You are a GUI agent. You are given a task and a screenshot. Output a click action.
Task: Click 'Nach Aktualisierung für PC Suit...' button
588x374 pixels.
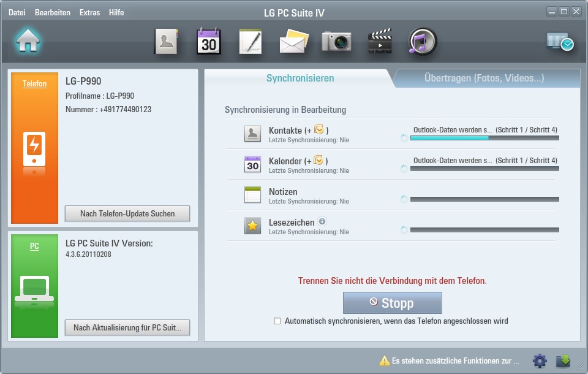127,328
